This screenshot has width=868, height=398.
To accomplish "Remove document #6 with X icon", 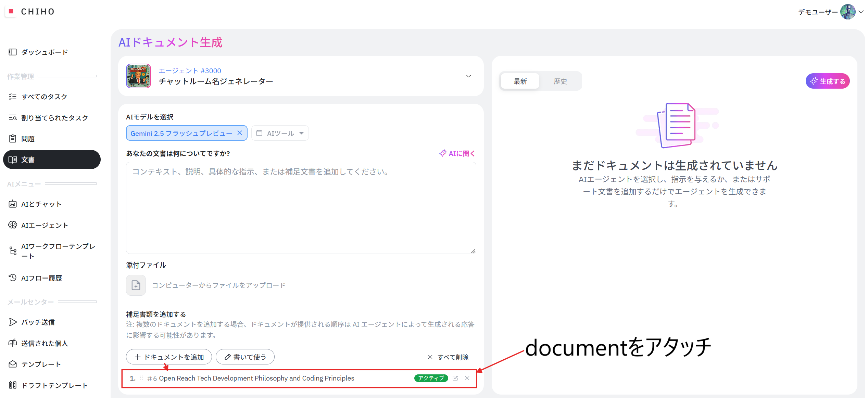I will click(467, 378).
